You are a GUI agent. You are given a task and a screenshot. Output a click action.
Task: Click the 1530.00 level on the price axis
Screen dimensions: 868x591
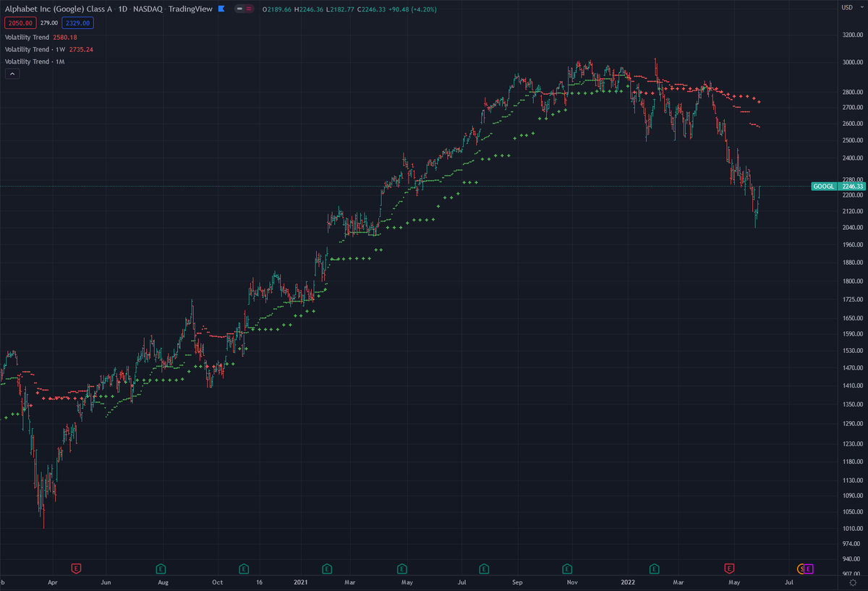(x=852, y=350)
